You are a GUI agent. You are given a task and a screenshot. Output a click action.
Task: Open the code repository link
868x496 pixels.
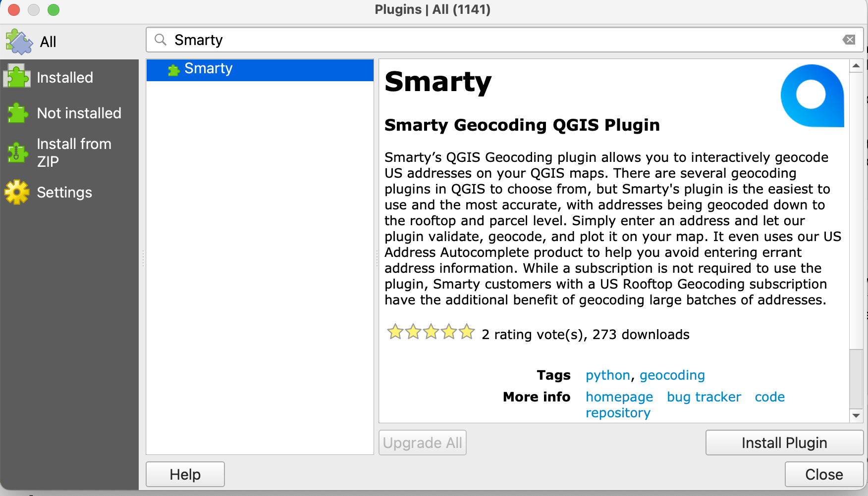[x=769, y=397]
